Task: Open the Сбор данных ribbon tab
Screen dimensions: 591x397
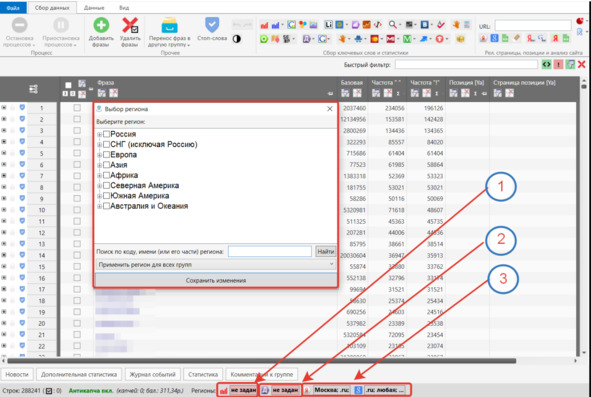Action: tap(52, 8)
